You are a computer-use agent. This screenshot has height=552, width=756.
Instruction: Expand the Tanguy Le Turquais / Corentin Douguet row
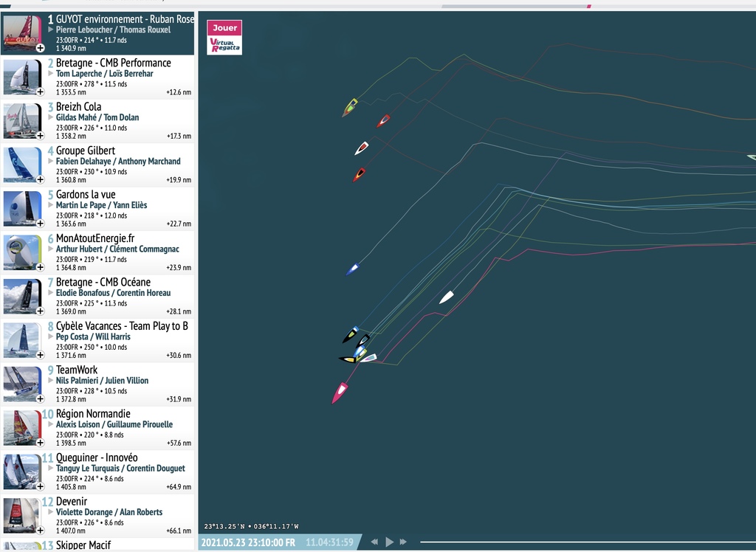[51, 468]
